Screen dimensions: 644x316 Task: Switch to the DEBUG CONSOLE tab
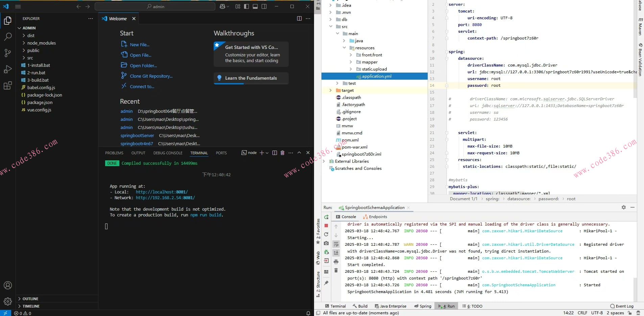[x=168, y=153]
